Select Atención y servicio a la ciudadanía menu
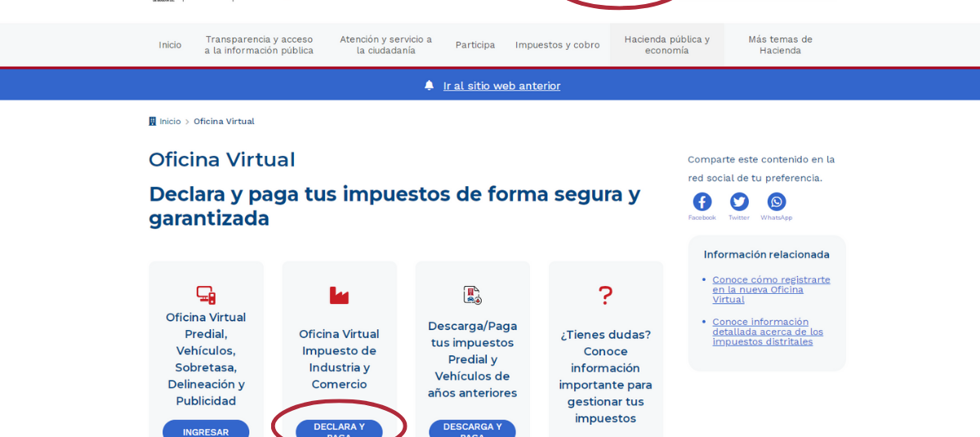 pos(385,45)
